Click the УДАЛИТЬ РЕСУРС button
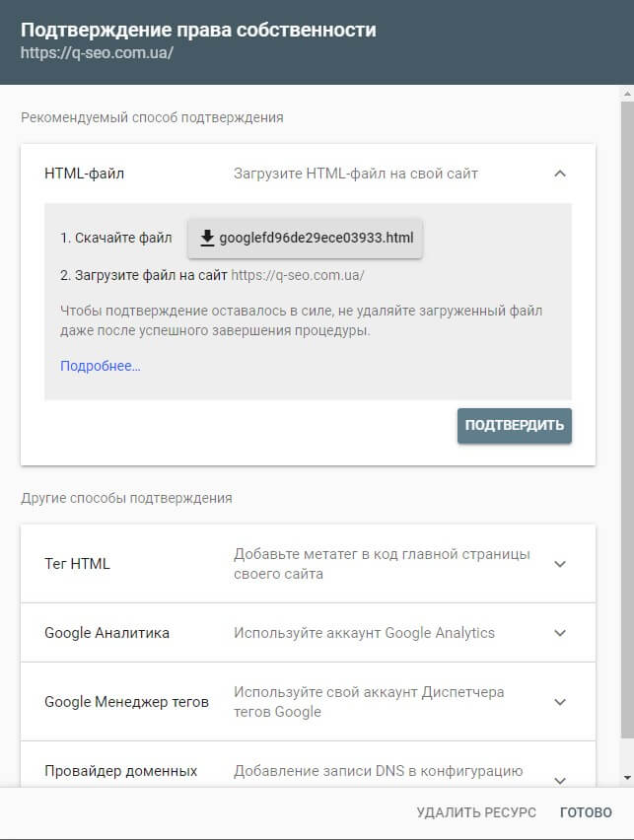The image size is (634, 840). pyautogui.click(x=476, y=811)
